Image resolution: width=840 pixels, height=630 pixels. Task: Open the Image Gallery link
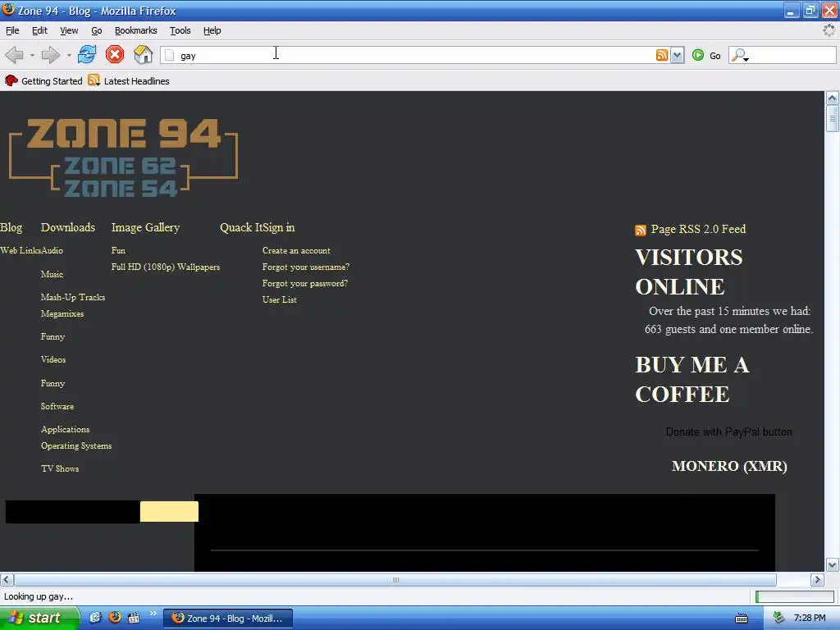(x=145, y=228)
